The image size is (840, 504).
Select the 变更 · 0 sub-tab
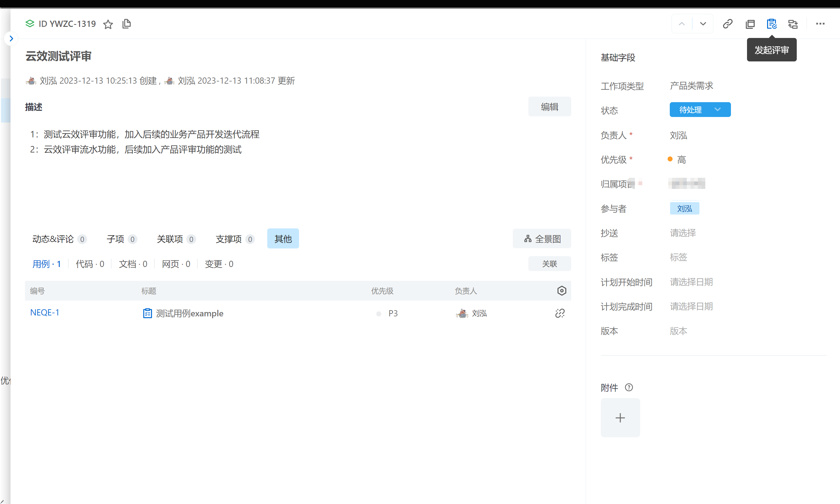pyautogui.click(x=219, y=264)
